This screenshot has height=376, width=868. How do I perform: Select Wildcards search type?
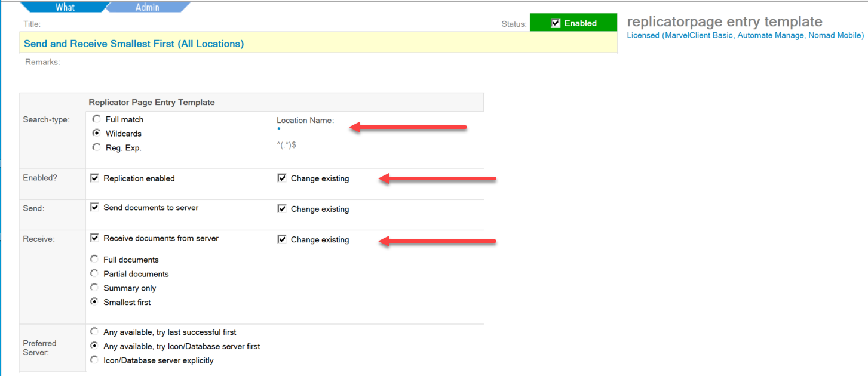pyautogui.click(x=96, y=134)
